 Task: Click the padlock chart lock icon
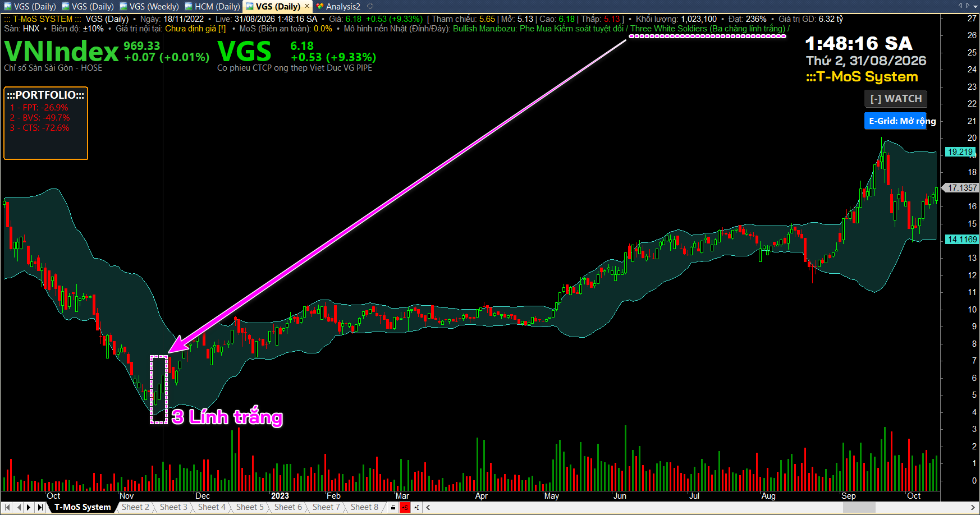[393, 507]
